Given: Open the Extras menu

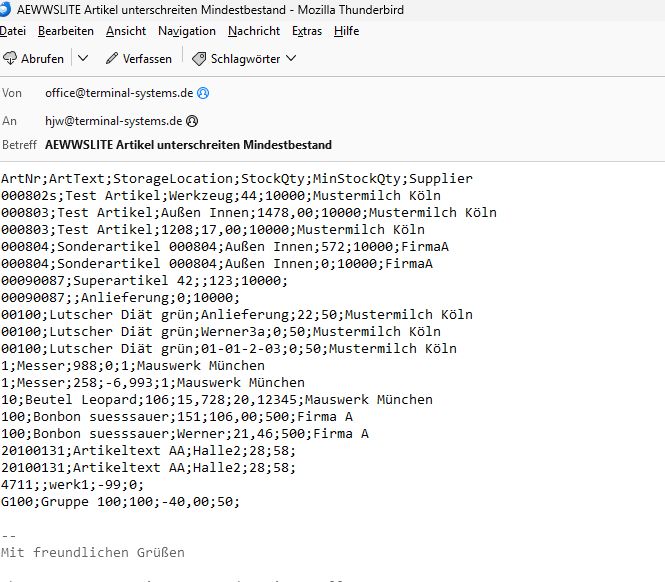Looking at the screenshot, I should click(x=307, y=31).
